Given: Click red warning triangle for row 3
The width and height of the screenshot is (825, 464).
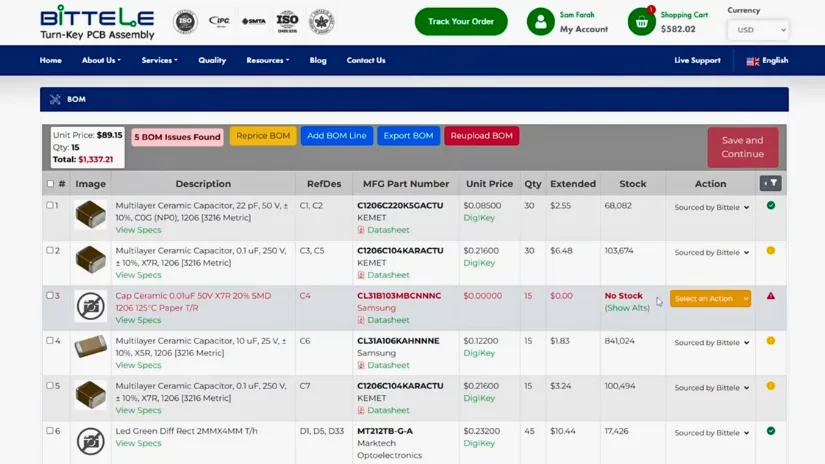Looking at the screenshot, I should click(771, 296).
